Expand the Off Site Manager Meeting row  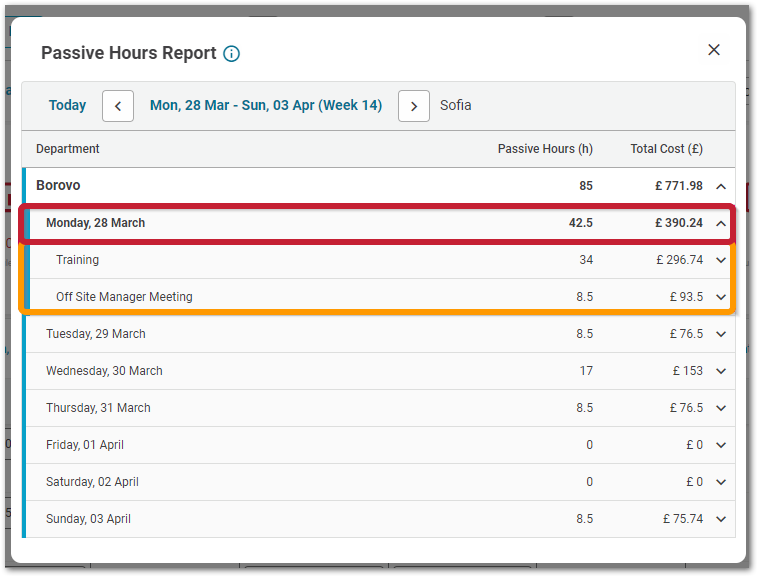(721, 297)
